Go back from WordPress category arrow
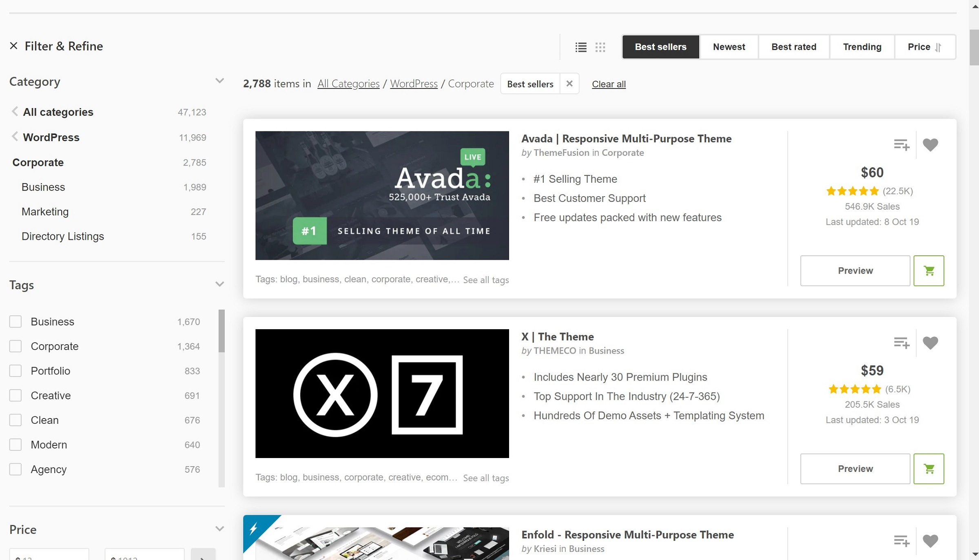Screen dimensions: 979x560 point(15,137)
